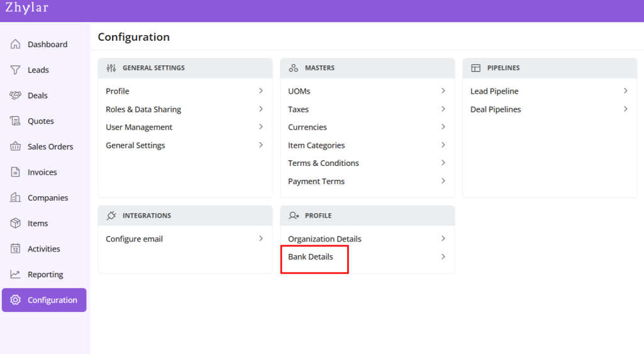Select Configuration in the sidebar
Viewport: 644px width, 354px height.
pos(44,300)
